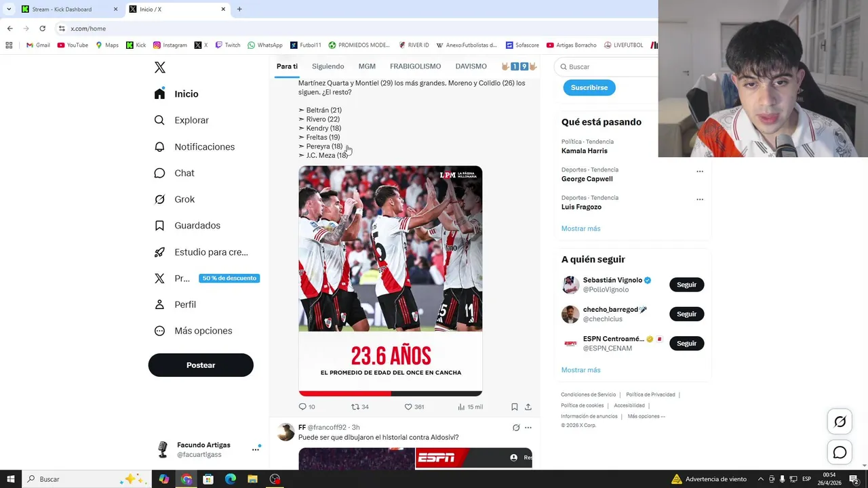Screen dimensions: 868x488
Task: Open Más opciones menu
Action: point(193,331)
